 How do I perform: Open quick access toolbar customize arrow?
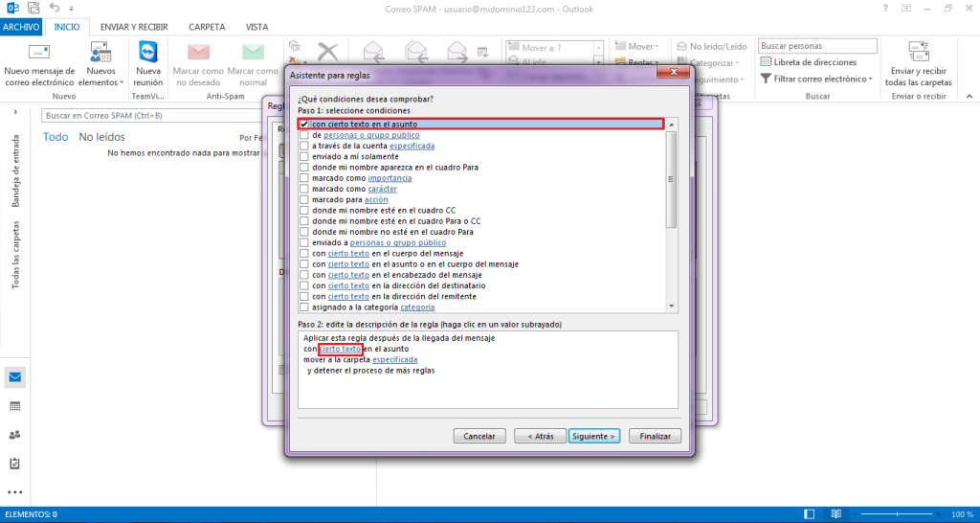(x=71, y=10)
